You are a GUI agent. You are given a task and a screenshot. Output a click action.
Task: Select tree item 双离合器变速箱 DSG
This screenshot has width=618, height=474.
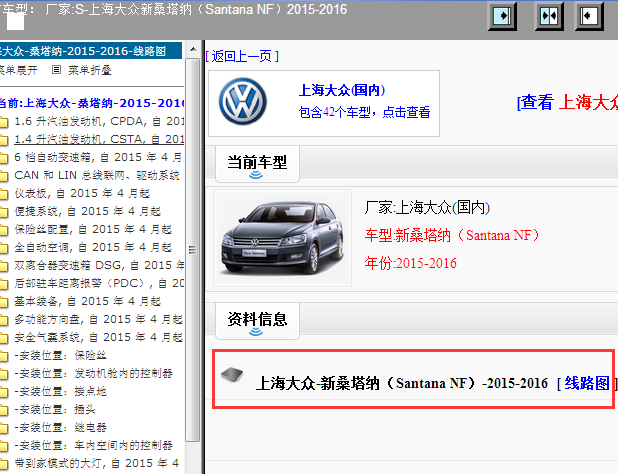[99, 265]
